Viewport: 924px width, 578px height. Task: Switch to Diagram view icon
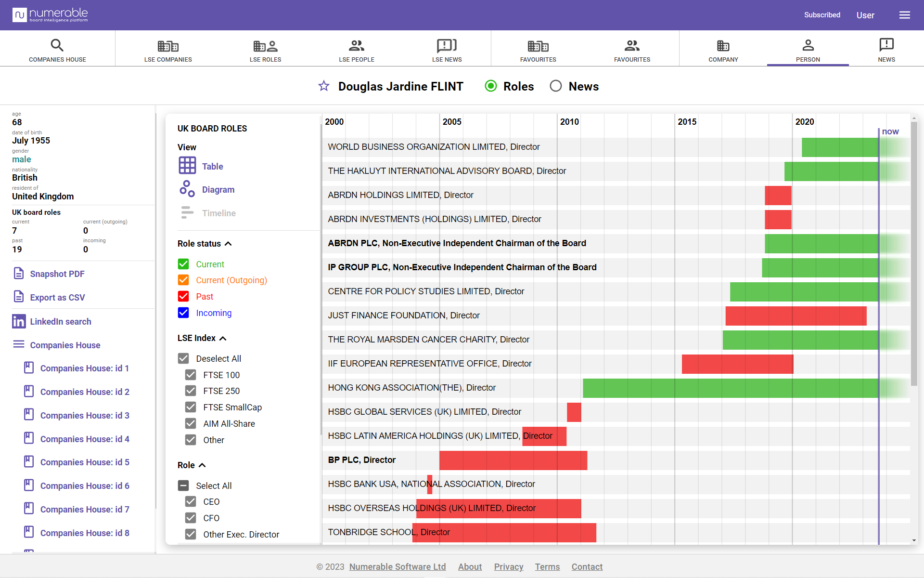[187, 189]
